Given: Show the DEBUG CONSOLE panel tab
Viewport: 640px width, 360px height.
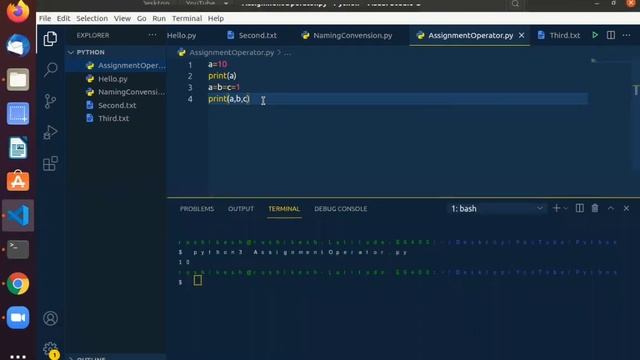Looking at the screenshot, I should [340, 209].
